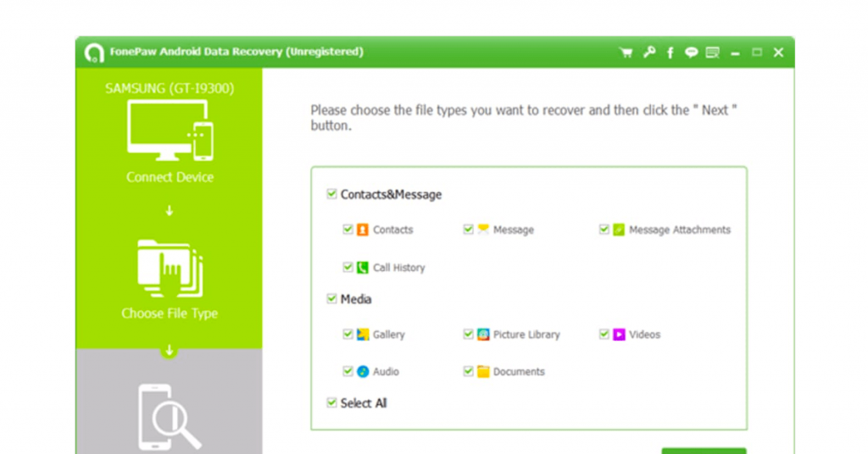The height and width of the screenshot is (454, 868).
Task: Click the green Call History phone icon
Action: click(x=363, y=268)
